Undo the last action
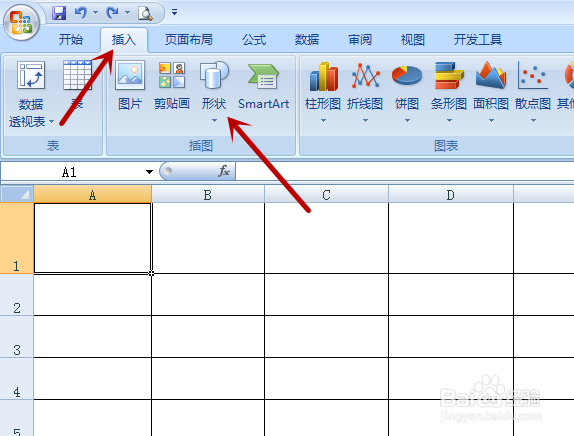This screenshot has height=436, width=574. pyautogui.click(x=81, y=13)
